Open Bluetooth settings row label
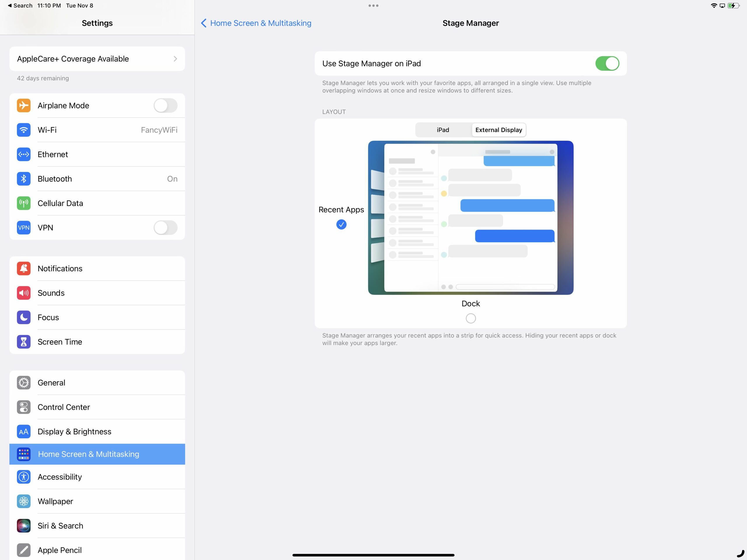Viewport: 747px width, 560px height. pos(55,179)
